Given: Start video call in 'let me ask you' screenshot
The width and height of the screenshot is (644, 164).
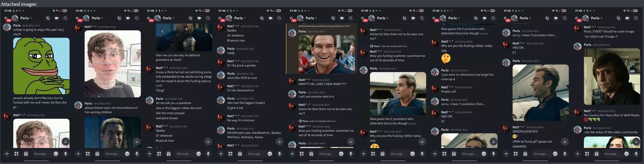Looking at the screenshot, I should [x=199, y=18].
